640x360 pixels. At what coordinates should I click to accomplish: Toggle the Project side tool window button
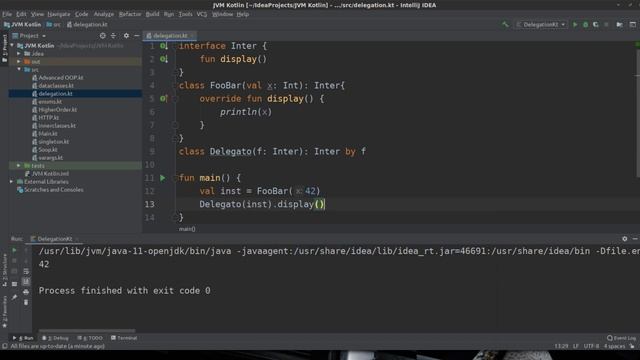click(x=4, y=48)
